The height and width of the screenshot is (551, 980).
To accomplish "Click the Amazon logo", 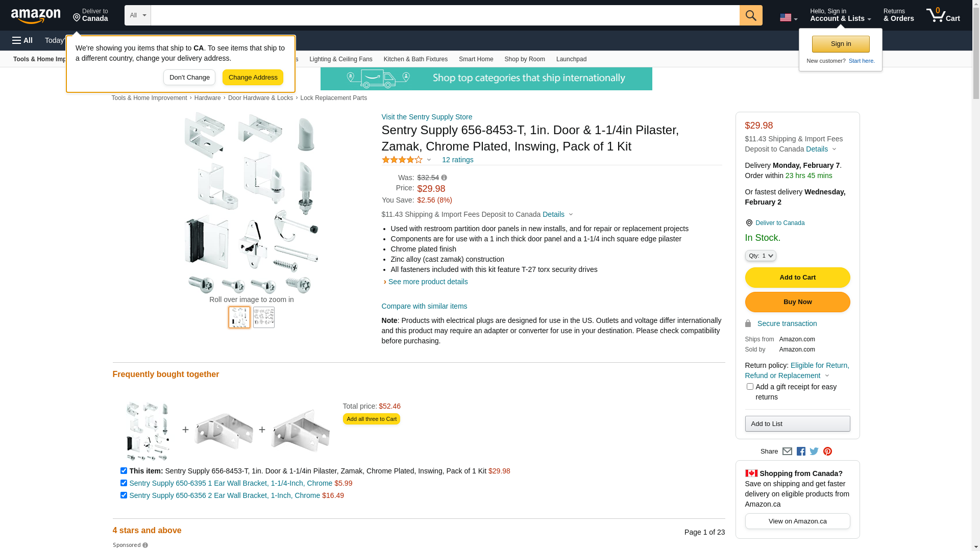I will point(36,16).
